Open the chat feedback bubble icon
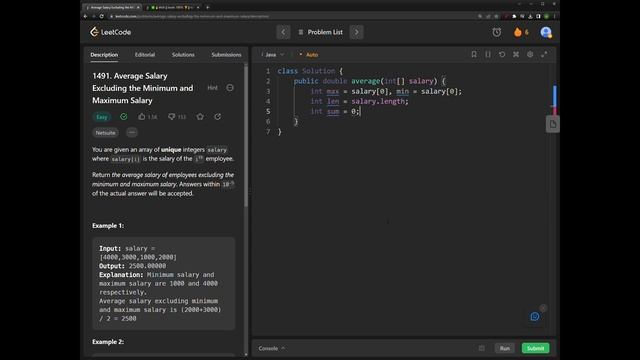Viewport: 640px width, 360px height. [x=535, y=316]
